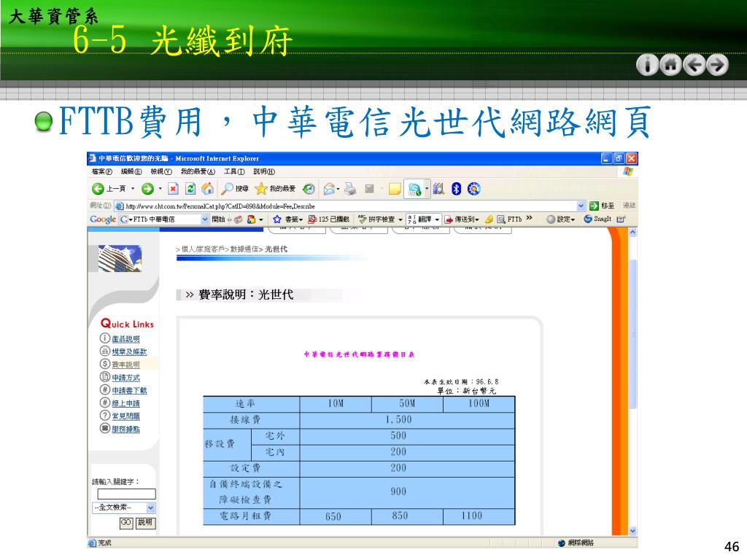The width and height of the screenshot is (747, 560).
Task: Open the 說明(H) menu
Action: [x=264, y=171]
